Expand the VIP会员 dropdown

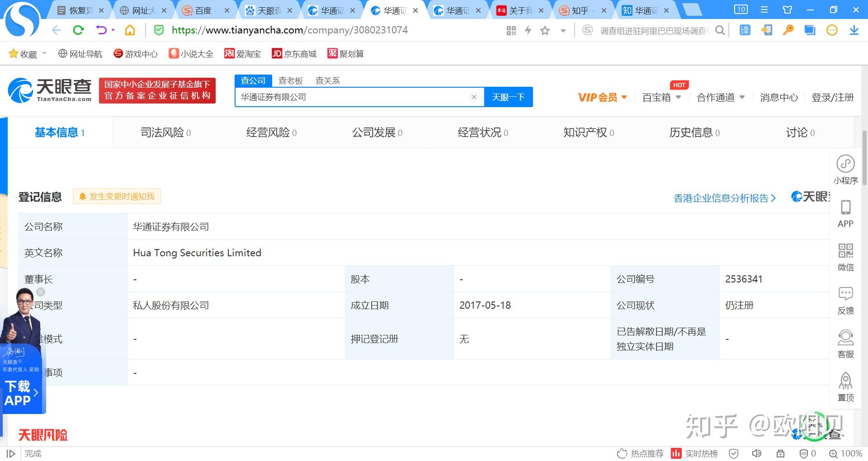tap(624, 97)
